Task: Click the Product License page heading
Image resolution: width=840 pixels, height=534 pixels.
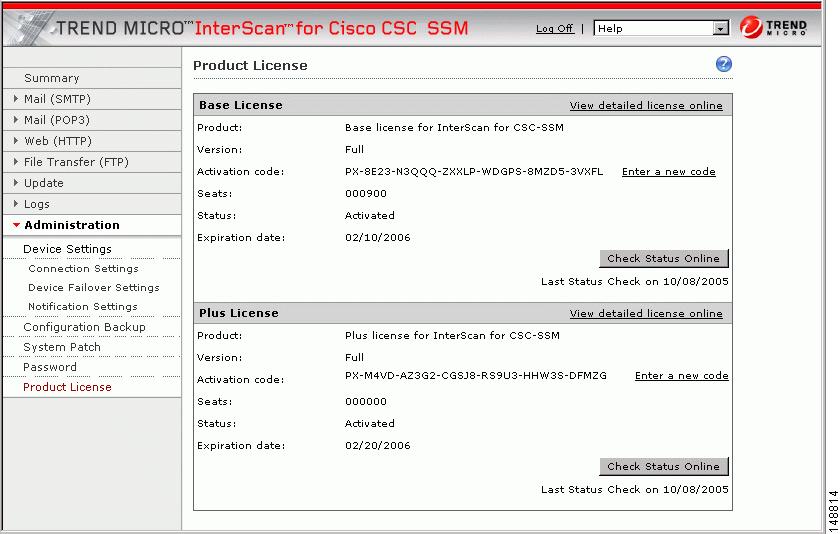Action: point(250,65)
